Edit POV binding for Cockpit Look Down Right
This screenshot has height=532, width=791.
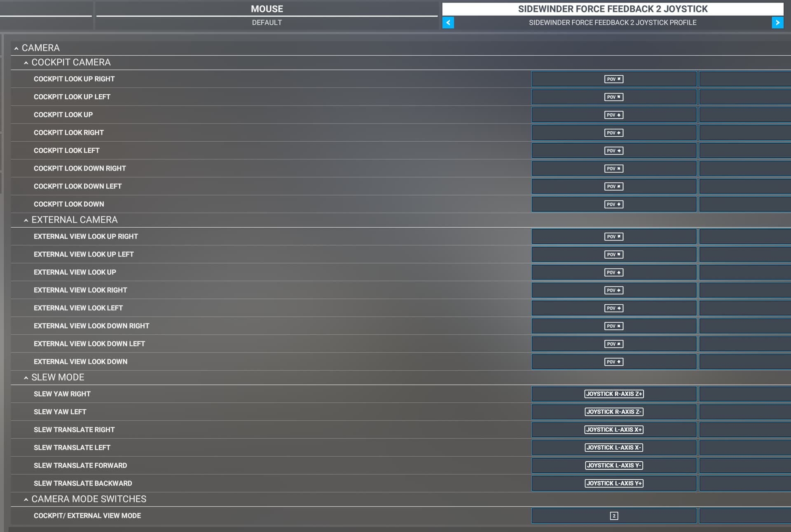[614, 168]
